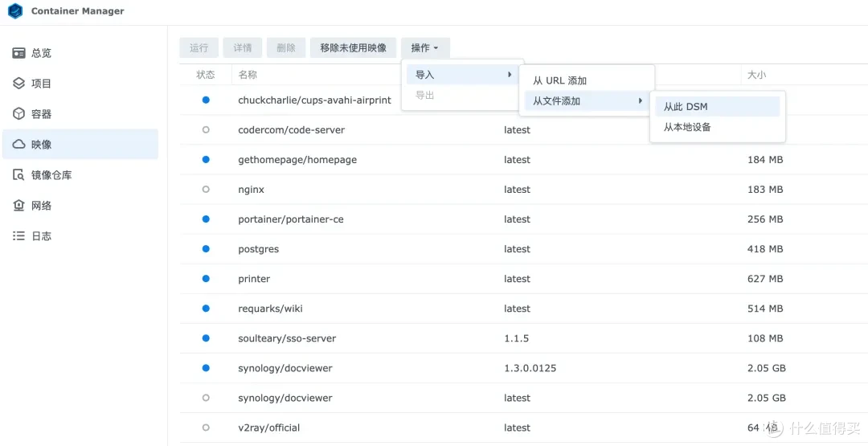The height and width of the screenshot is (446, 868).
Task: Sort by 状态 column header
Action: pos(206,75)
